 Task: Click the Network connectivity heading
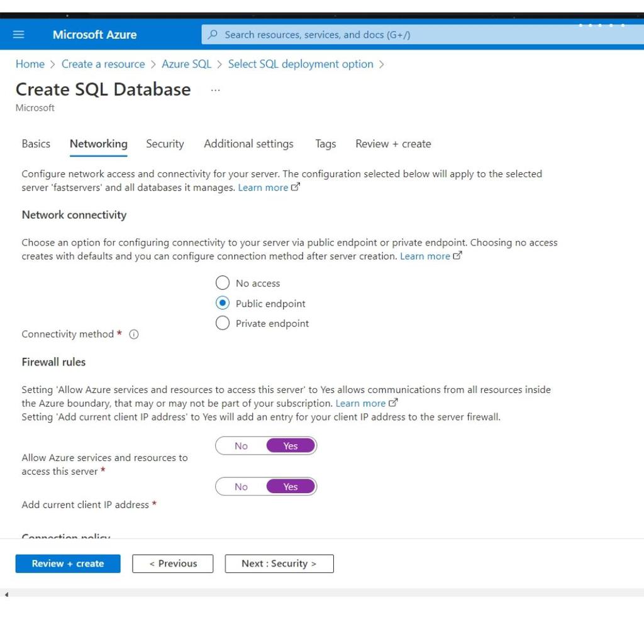[74, 215]
